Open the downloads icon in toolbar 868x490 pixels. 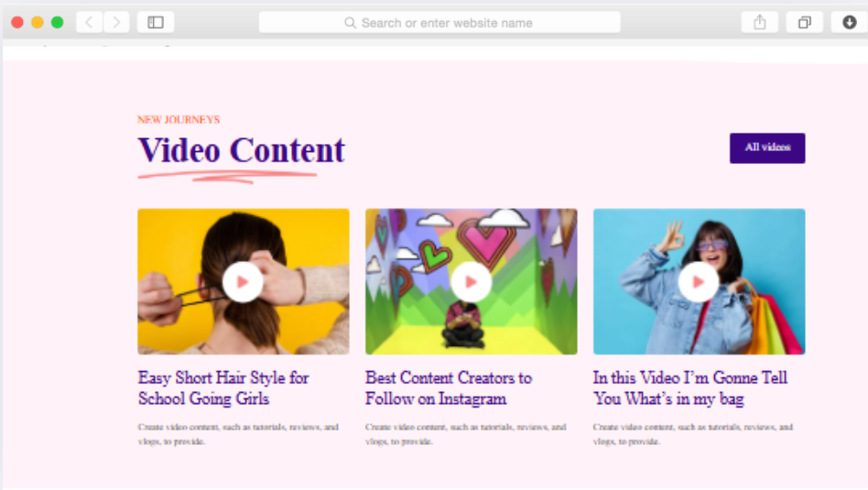[x=849, y=22]
